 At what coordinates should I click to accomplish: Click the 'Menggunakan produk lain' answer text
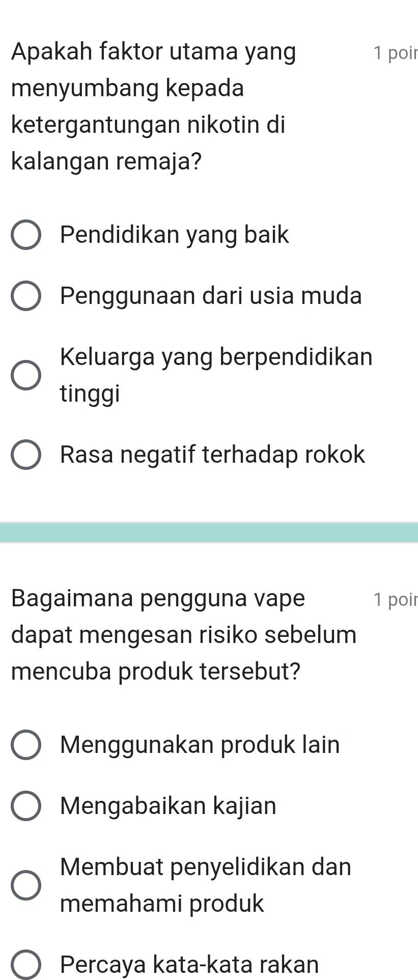[200, 745]
